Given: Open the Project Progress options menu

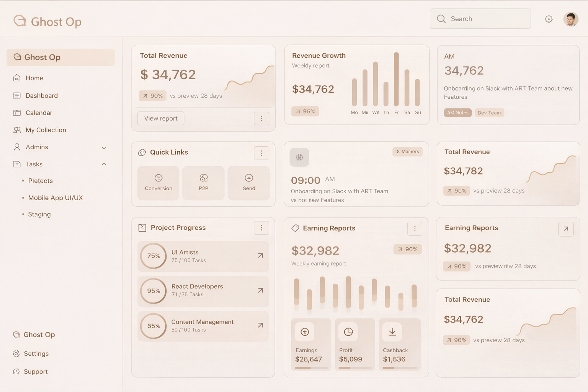Looking at the screenshot, I should click(x=261, y=227).
